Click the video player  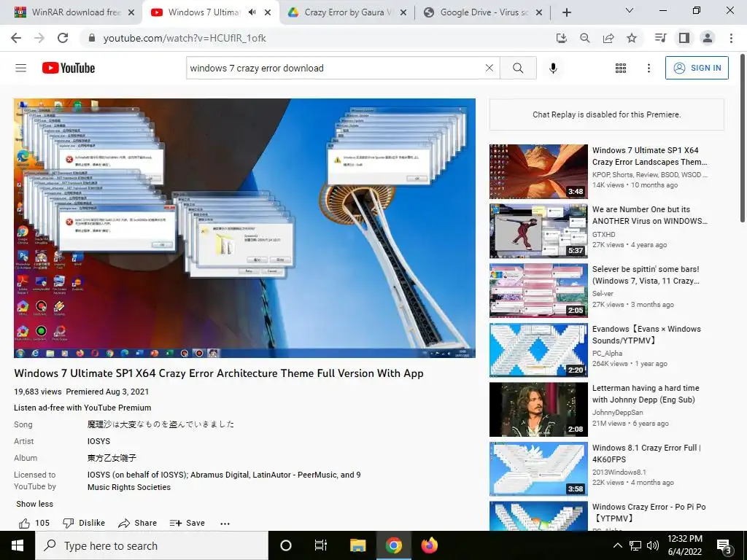244,227
